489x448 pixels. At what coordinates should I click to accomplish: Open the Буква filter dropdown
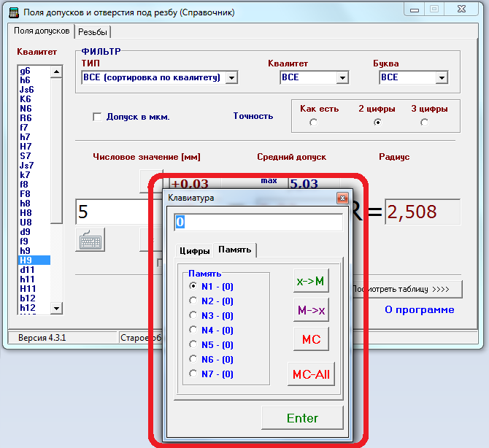[442, 77]
